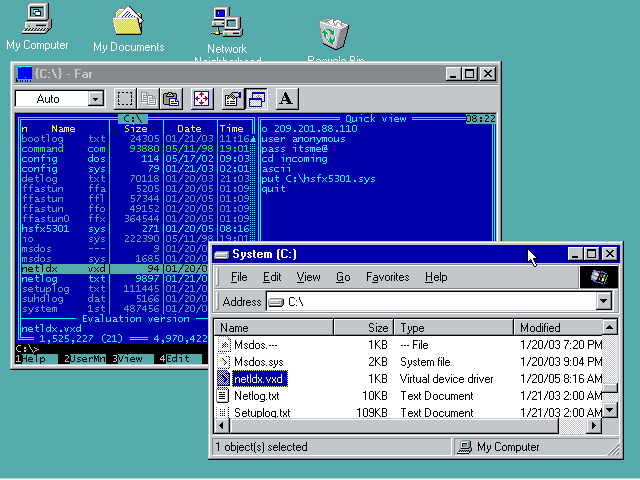Screen dimensions: 640x480
Task: Click the Windows logo throbber in Explorer
Action: [599, 277]
